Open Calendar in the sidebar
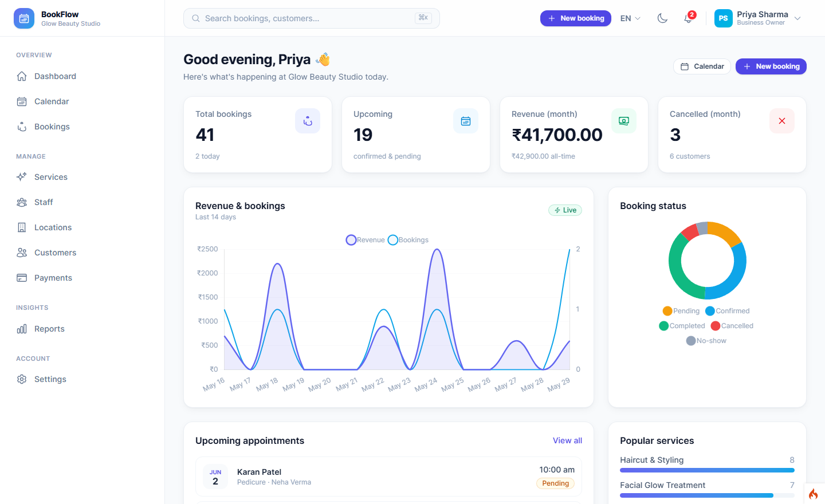 [x=82, y=101]
